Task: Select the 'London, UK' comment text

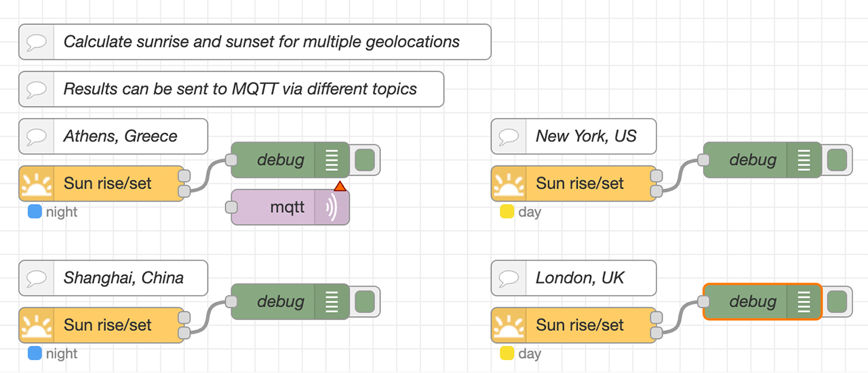Action: click(x=580, y=278)
